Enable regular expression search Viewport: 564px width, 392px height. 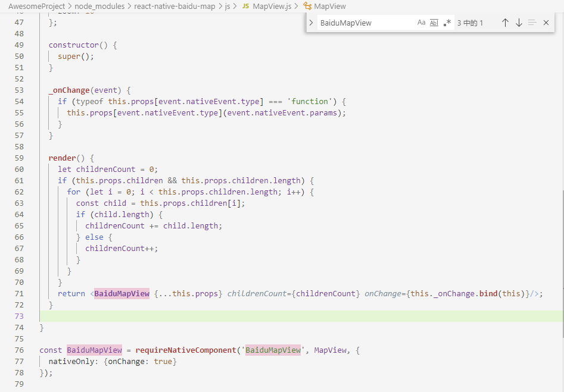point(447,22)
